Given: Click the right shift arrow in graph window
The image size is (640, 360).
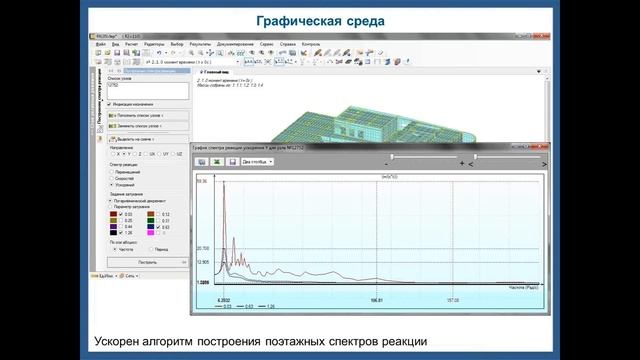Looking at the screenshot, I should (x=544, y=164).
